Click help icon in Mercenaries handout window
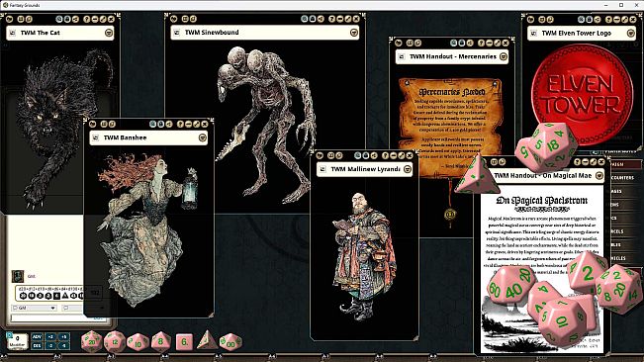The image size is (644, 362). click(482, 43)
